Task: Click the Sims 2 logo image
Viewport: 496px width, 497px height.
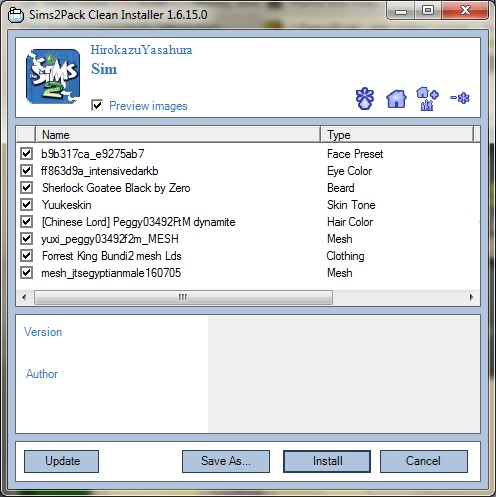Action: pos(53,76)
